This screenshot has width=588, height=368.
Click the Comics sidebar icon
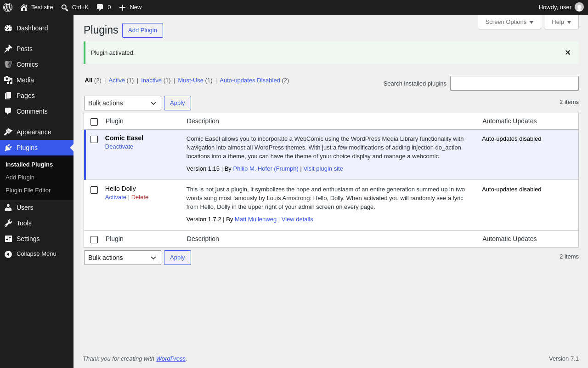[8, 64]
